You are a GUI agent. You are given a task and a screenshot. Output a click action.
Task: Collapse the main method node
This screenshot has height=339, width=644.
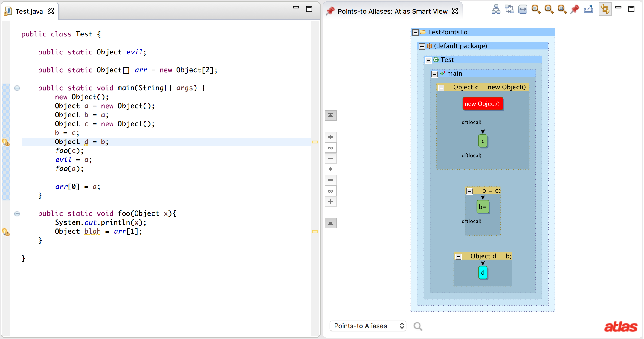coord(435,74)
